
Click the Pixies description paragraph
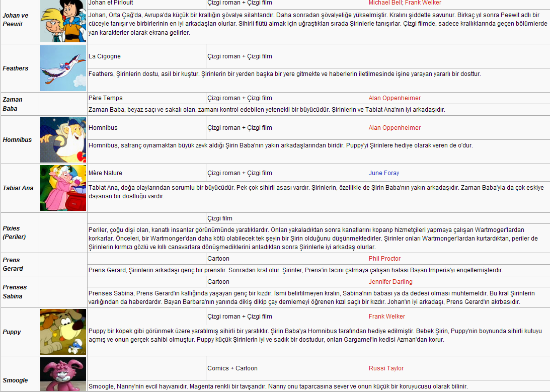313,239
